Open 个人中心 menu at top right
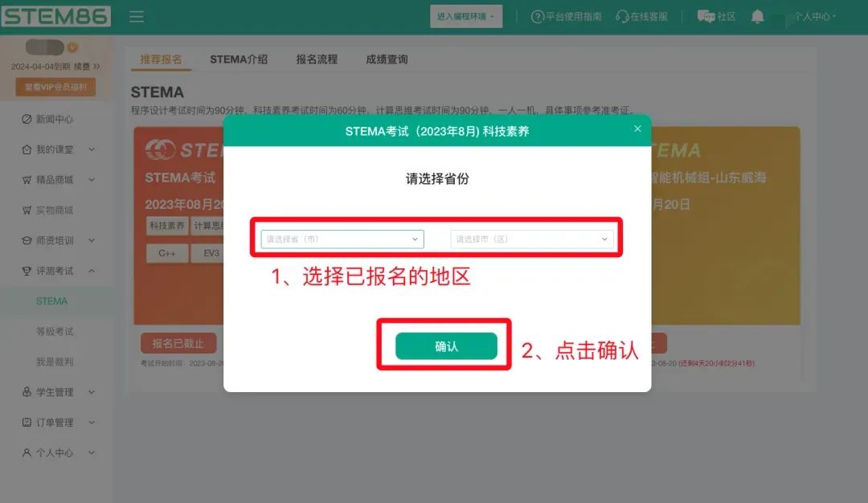The image size is (868, 503). click(x=815, y=17)
